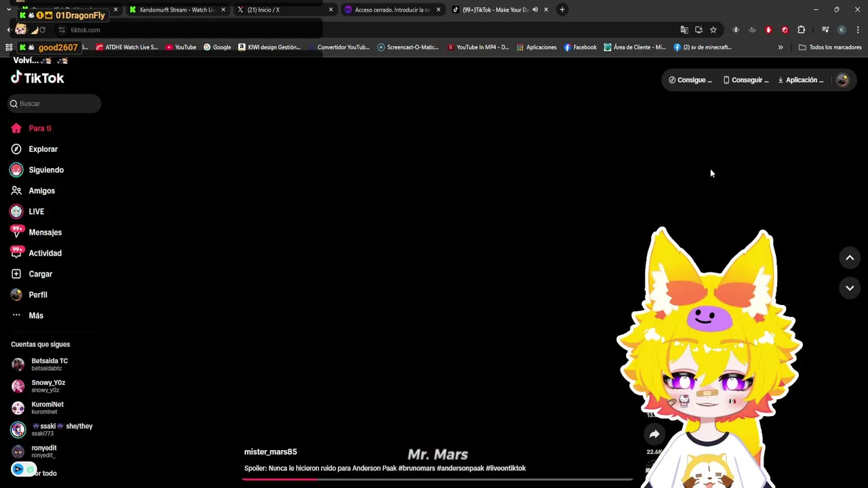
Task: Open the Screencast-O-Matic bookmark
Action: click(408, 47)
